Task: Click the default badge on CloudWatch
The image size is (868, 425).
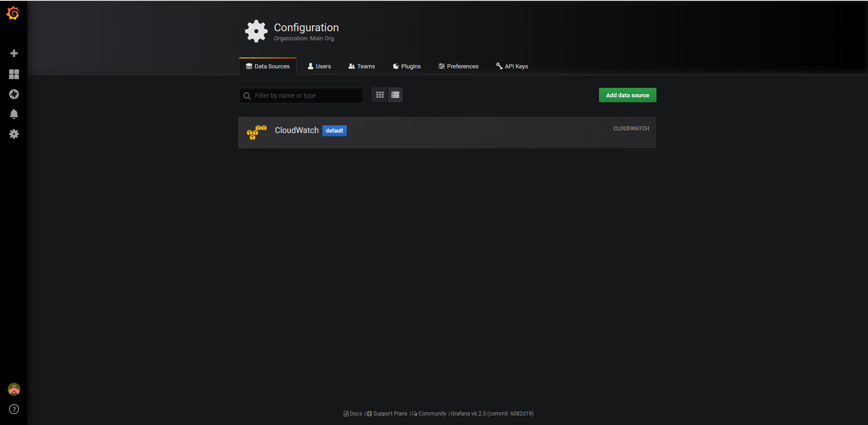Action: tap(335, 131)
